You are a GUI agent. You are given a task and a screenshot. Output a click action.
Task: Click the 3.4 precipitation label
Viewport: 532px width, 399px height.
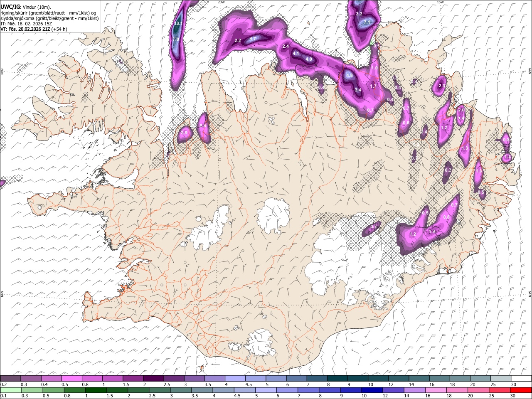coord(358,90)
